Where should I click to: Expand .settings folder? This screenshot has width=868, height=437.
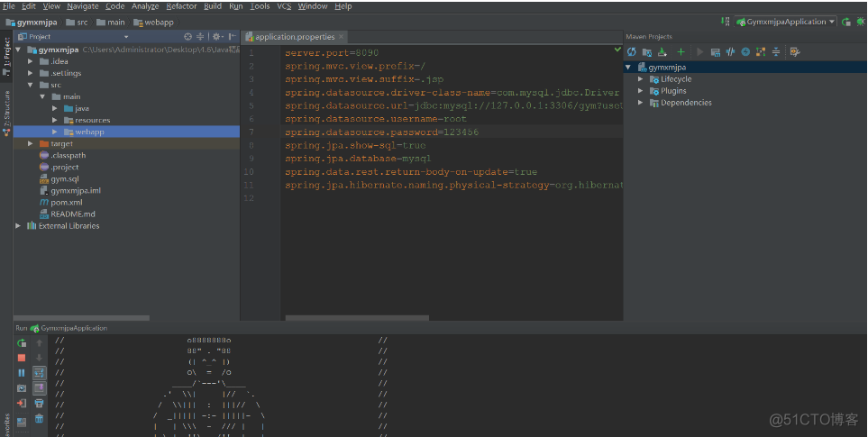coord(31,73)
